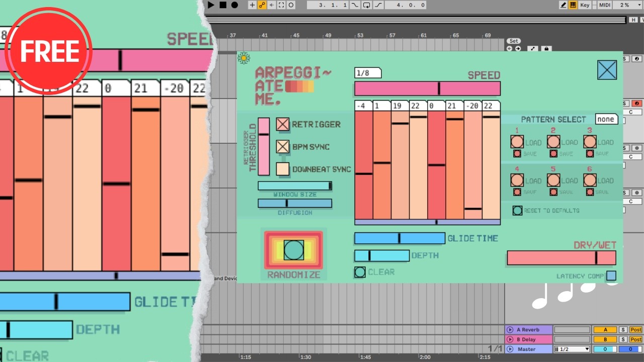Image resolution: width=644 pixels, height=362 pixels.
Task: Click the RESET TO DEFAULTS button
Action: 517,211
